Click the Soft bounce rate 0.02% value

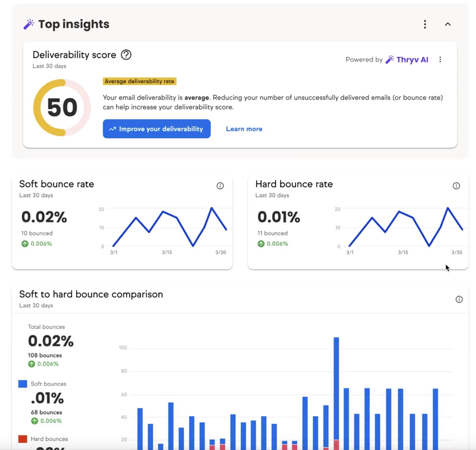44,217
